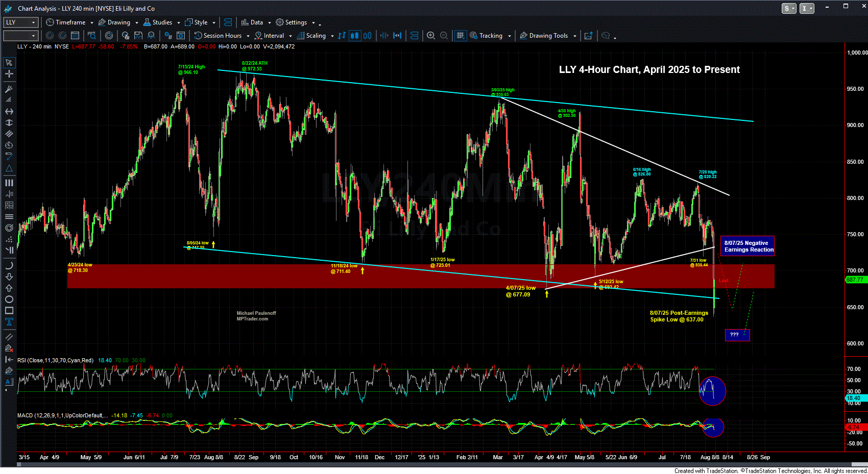Select the pointer tool in left toolbar
This screenshot has width=868, height=474.
pyautogui.click(x=9, y=63)
